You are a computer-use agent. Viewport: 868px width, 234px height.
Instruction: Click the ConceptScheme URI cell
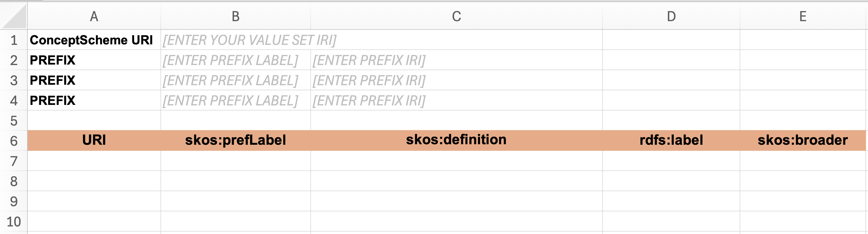tap(94, 40)
